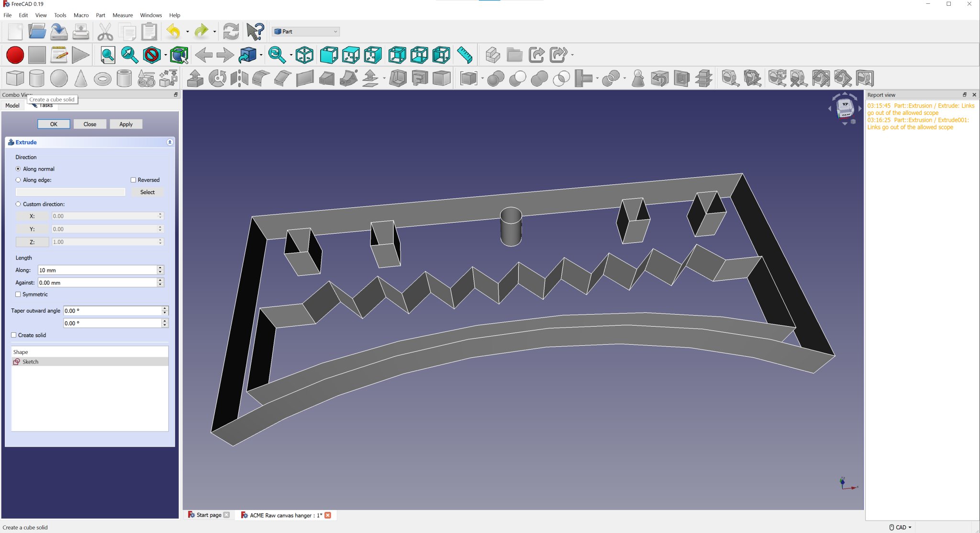Open the Macro menu
The height and width of the screenshot is (533, 980).
pos(81,15)
